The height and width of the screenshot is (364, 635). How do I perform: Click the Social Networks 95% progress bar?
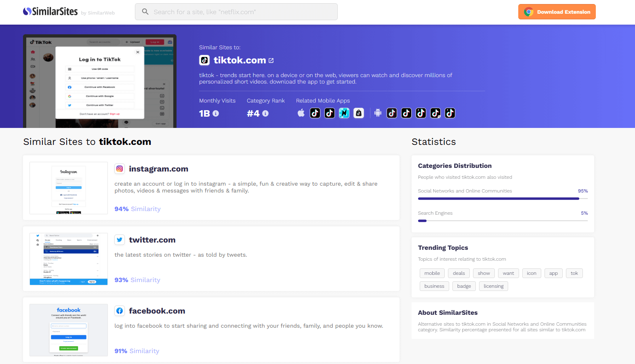coord(503,199)
